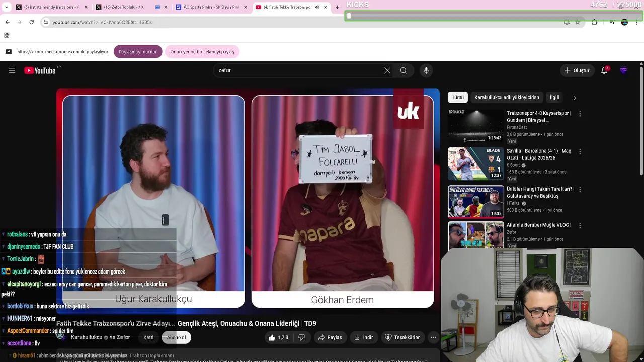This screenshot has width=644, height=362.
Task: Reload the page in the browser
Action: pyautogui.click(x=31, y=22)
